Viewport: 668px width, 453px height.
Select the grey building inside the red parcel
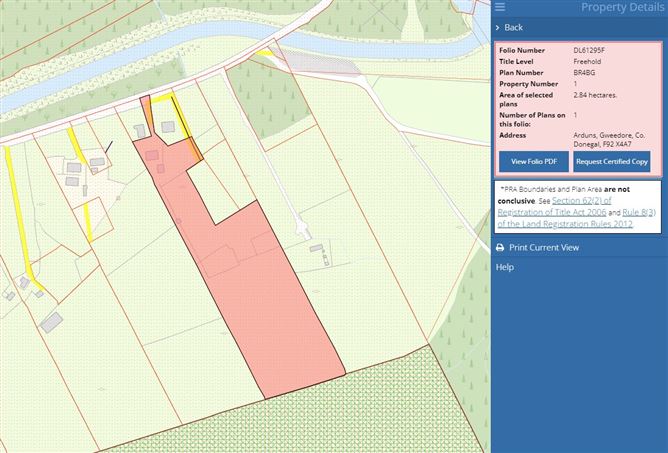point(152,156)
